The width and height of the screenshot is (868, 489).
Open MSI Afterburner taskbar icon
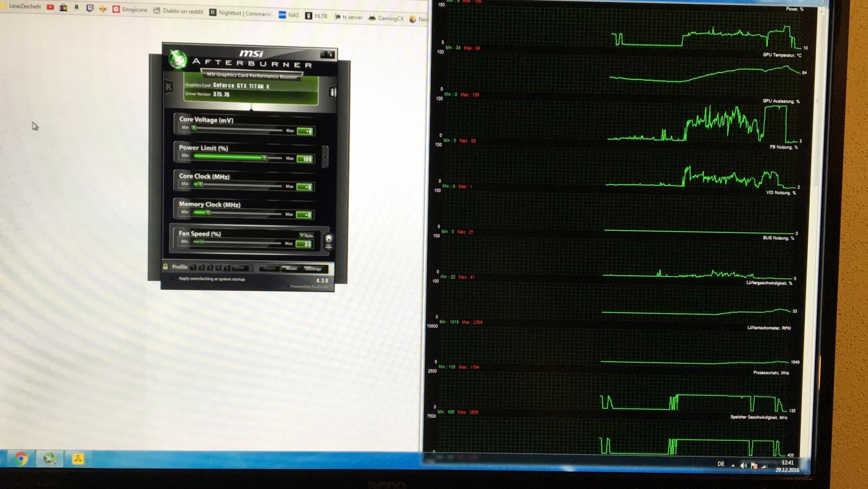coord(50,459)
